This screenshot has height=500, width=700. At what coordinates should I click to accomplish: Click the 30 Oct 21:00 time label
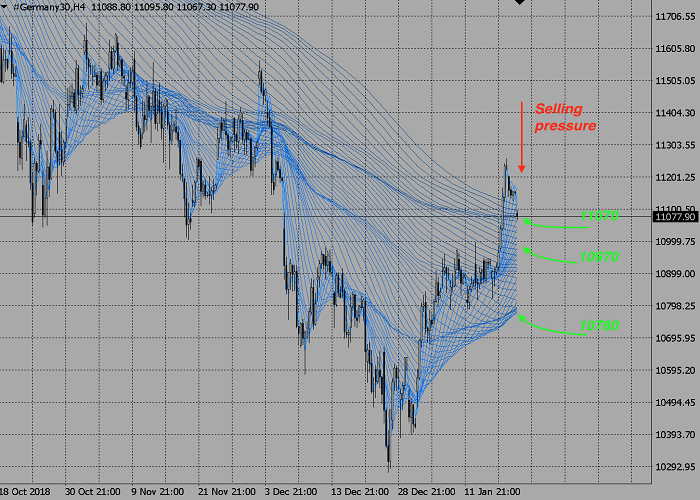click(x=92, y=492)
